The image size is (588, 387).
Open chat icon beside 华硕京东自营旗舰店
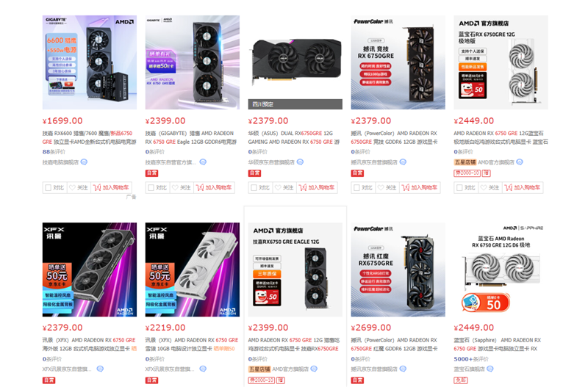pyautogui.click(x=300, y=162)
